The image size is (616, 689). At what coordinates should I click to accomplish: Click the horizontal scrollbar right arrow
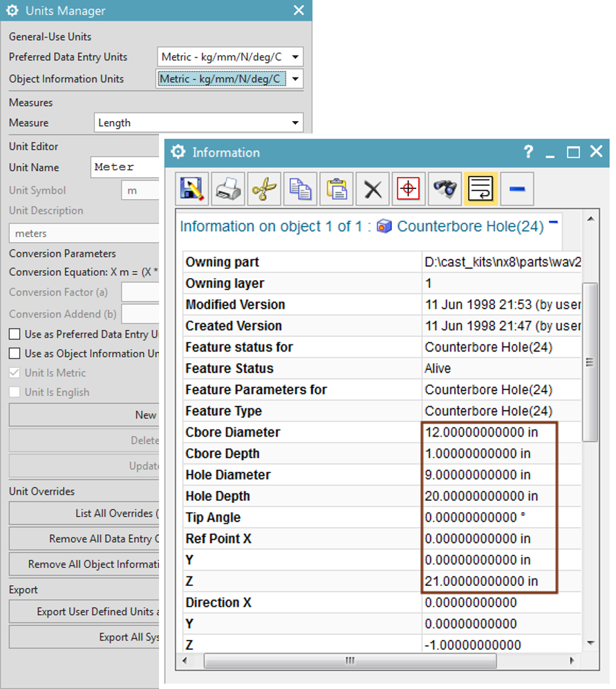(x=572, y=661)
